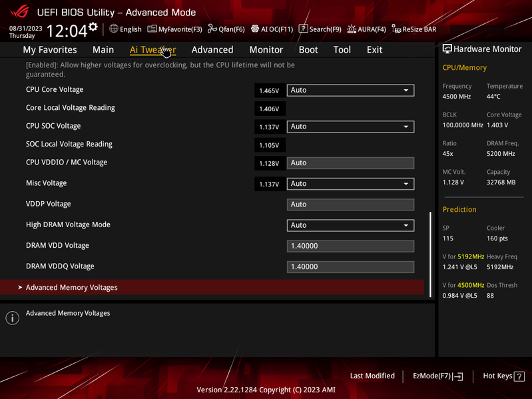This screenshot has height=399, width=532.
Task: Click the 32768 MB Capacity value
Action: tap(501, 183)
